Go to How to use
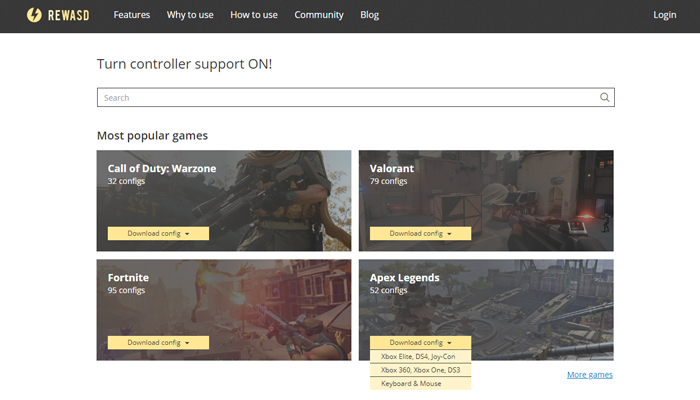The height and width of the screenshot is (400, 700). 254,15
